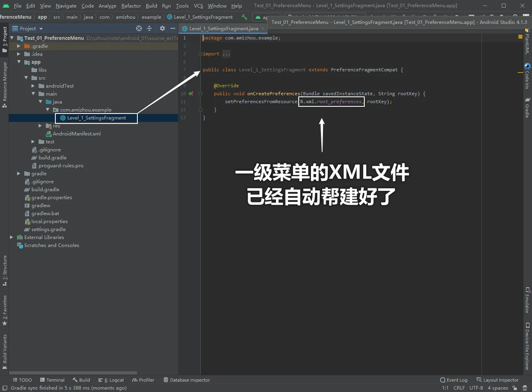The width and height of the screenshot is (532, 392).
Task: Open the VCS menu
Action: tap(198, 6)
